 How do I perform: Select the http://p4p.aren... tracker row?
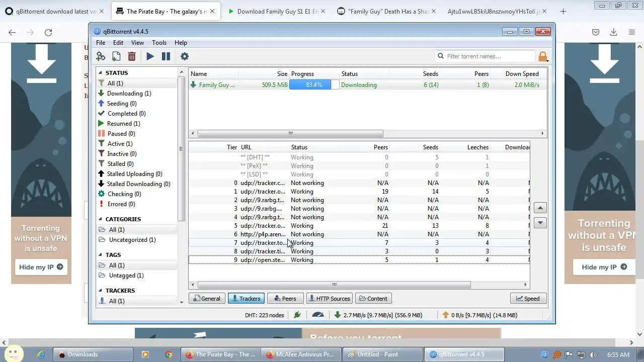359,234
